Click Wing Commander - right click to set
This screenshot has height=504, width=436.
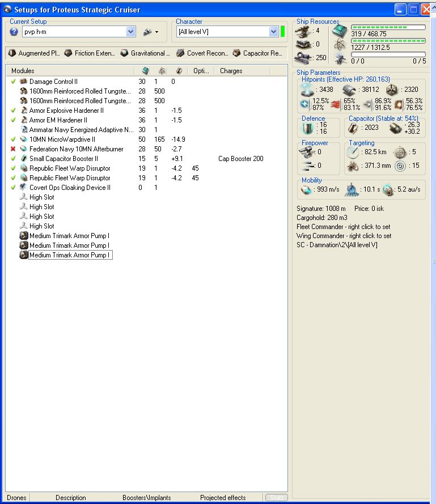(x=344, y=236)
